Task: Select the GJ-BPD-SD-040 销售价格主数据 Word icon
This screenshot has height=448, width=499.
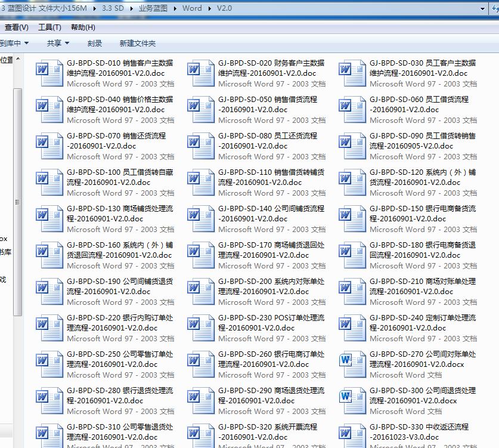Action: coord(49,110)
